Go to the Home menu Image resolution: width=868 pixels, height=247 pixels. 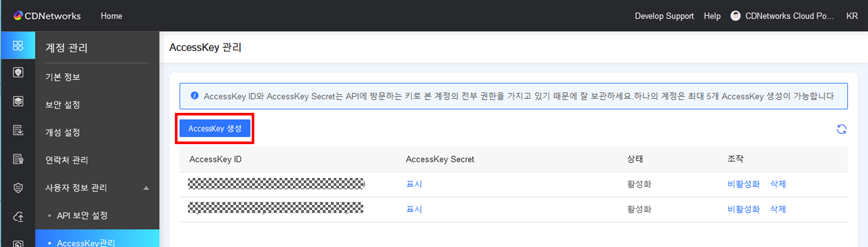click(112, 16)
